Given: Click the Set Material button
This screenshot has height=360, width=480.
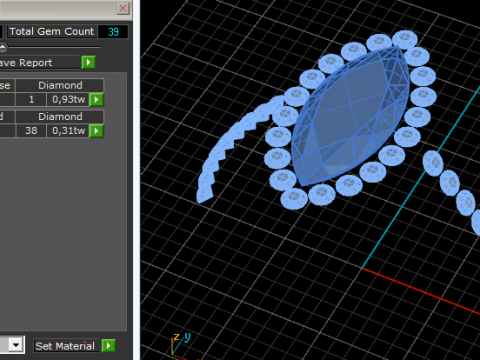Looking at the screenshot, I should tap(65, 346).
